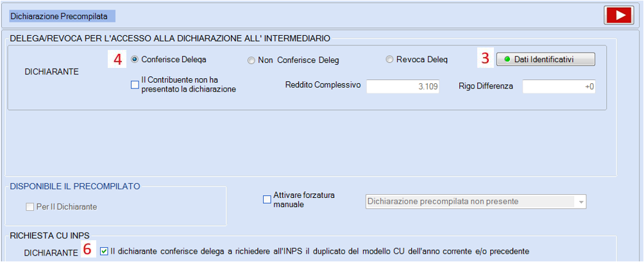
Task: Uncheck delega INPS duplicato CU checkbox
Action: pyautogui.click(x=104, y=251)
